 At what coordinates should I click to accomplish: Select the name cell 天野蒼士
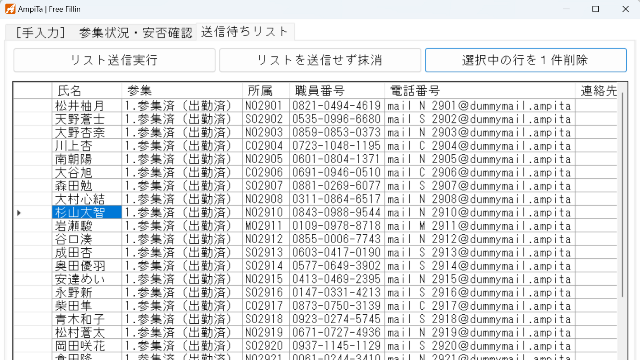coord(87,119)
